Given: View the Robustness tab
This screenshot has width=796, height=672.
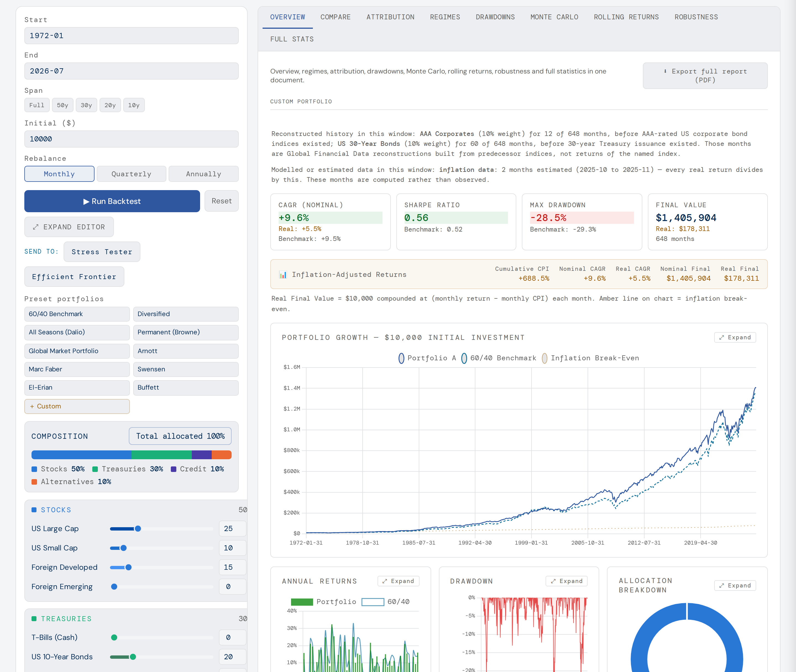Looking at the screenshot, I should pos(696,17).
